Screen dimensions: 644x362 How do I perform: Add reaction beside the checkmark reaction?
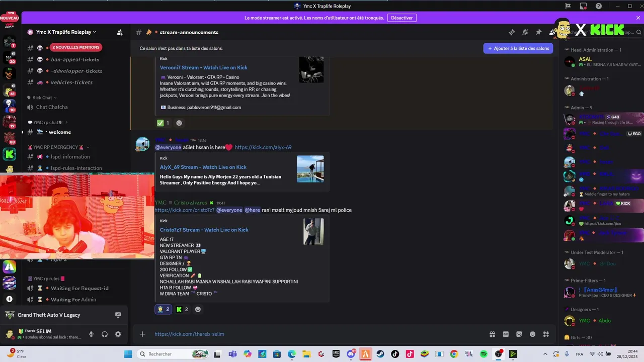coord(179,123)
